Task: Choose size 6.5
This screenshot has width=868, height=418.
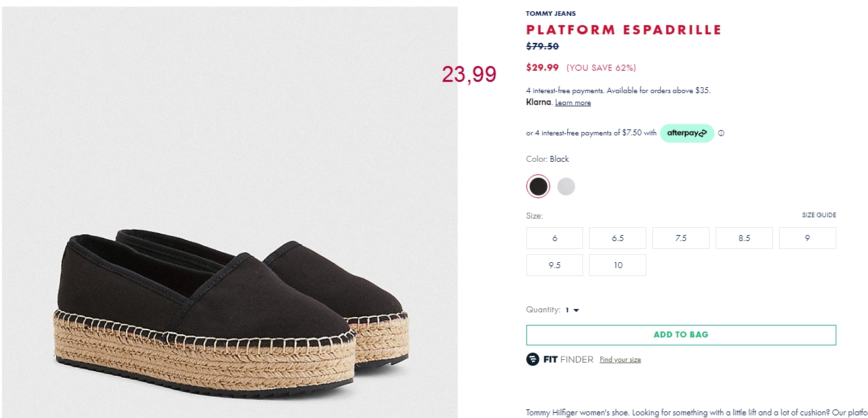Action: pyautogui.click(x=617, y=238)
